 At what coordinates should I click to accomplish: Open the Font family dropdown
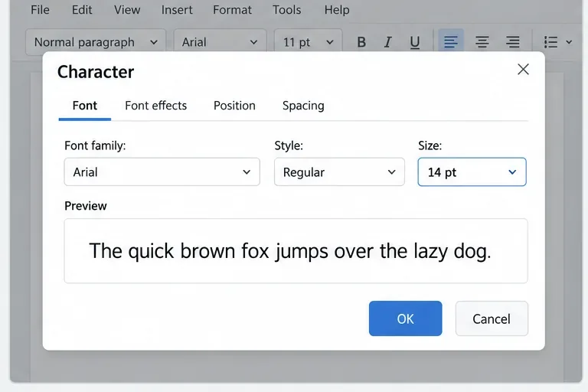[x=162, y=171]
